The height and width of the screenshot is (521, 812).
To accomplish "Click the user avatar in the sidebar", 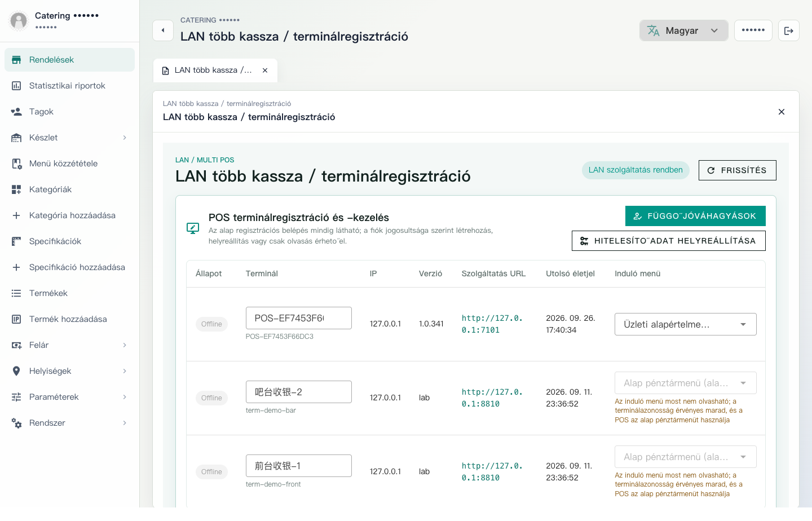I will coord(19,21).
